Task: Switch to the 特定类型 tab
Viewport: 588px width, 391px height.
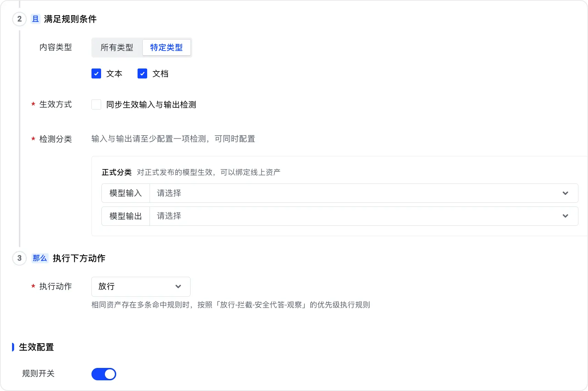Action: 166,47
